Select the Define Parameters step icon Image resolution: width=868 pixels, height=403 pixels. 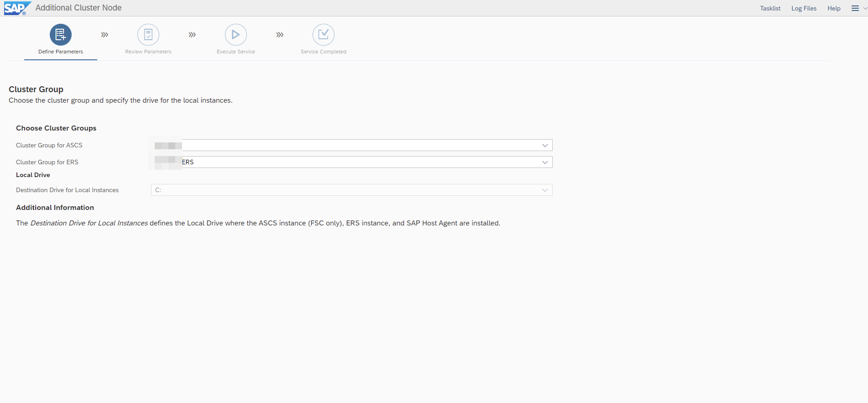(61, 35)
